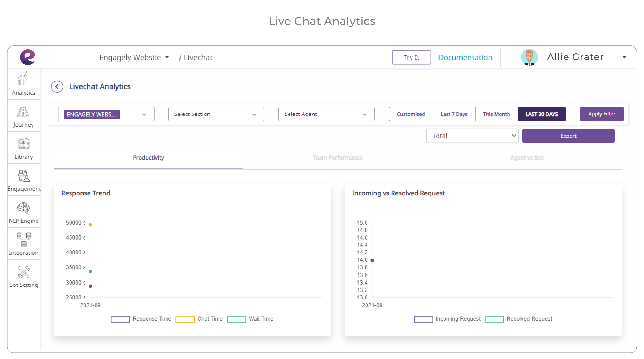Switch to the Team Performance tab

click(337, 158)
